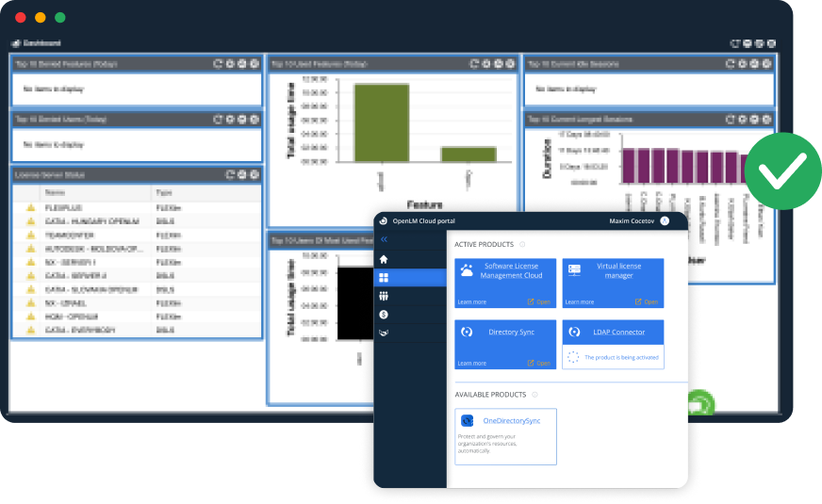Click the handshake icon in sidebar
This screenshot has height=504, width=822.
[384, 333]
